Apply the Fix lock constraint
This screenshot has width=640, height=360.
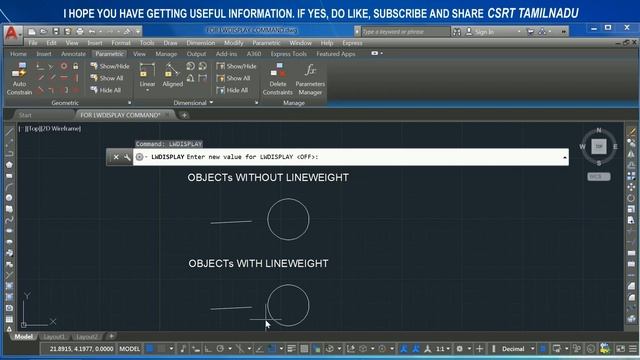tap(76, 66)
